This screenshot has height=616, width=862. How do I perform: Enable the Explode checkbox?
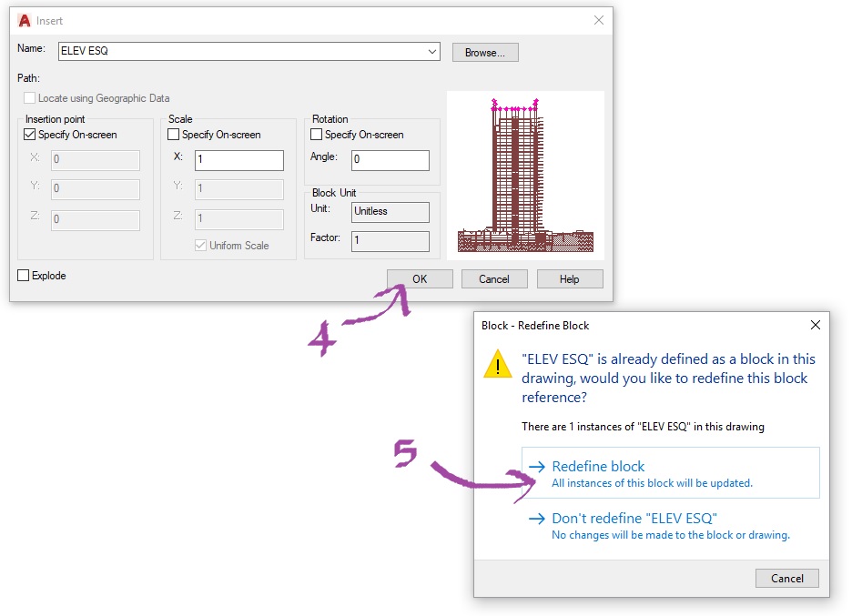coord(23,275)
